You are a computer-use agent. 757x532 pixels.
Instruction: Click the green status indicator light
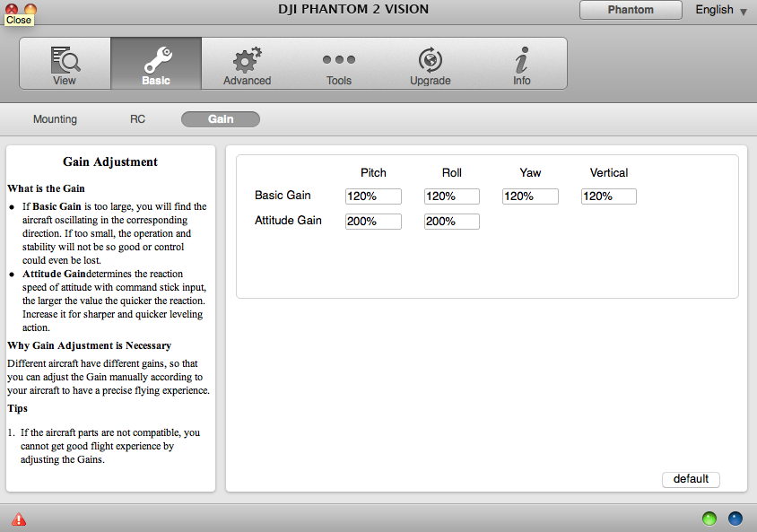(x=709, y=519)
